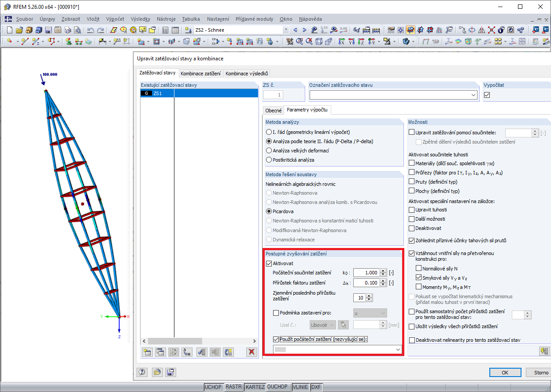Increase Počáteční součinitel zatížení k0 spinner

384,271
